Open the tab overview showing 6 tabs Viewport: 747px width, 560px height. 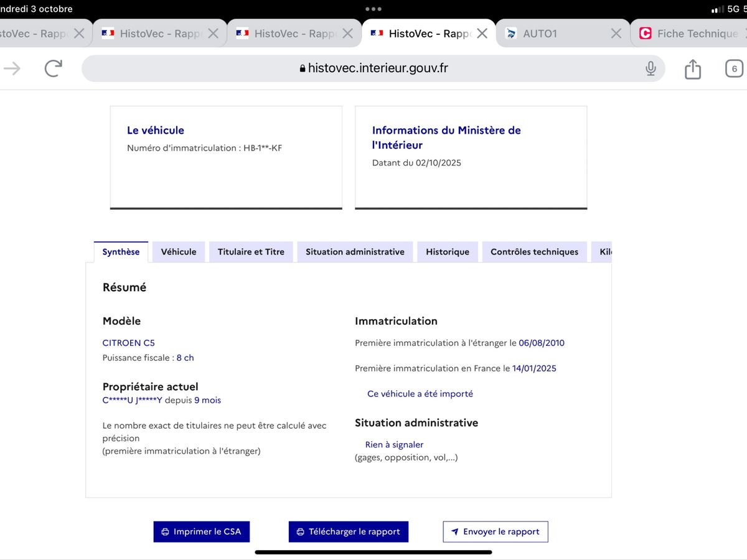(x=733, y=68)
